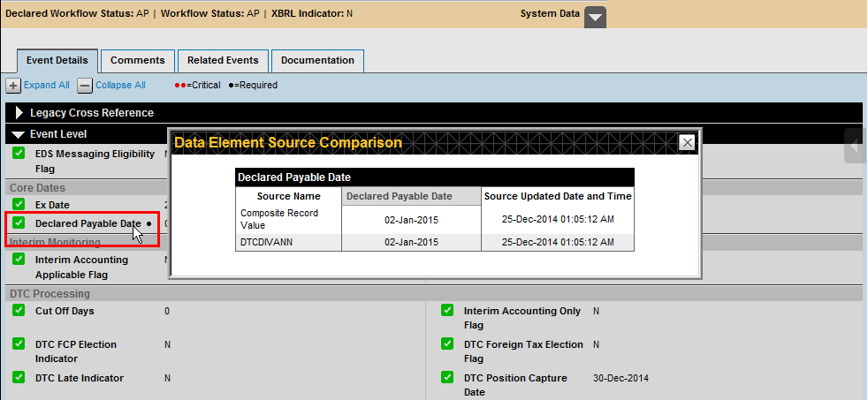The image size is (868, 400).
Task: Click the Composite Record Value updated timestamp
Action: [x=558, y=220]
